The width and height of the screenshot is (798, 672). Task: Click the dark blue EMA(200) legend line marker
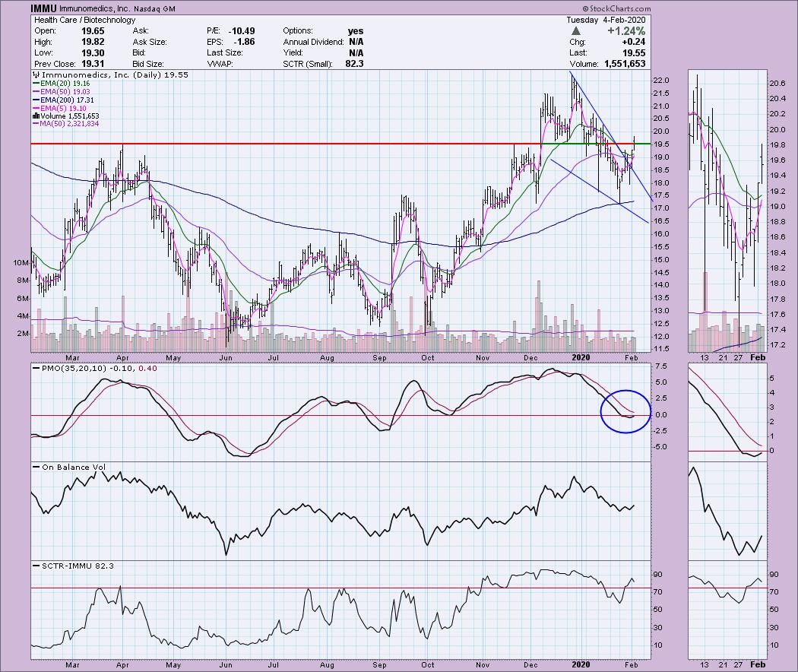coord(36,100)
